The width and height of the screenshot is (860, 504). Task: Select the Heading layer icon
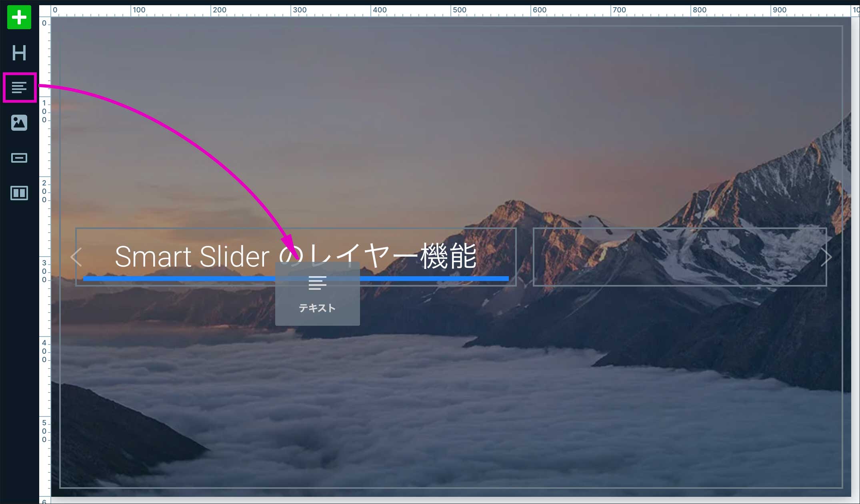19,53
